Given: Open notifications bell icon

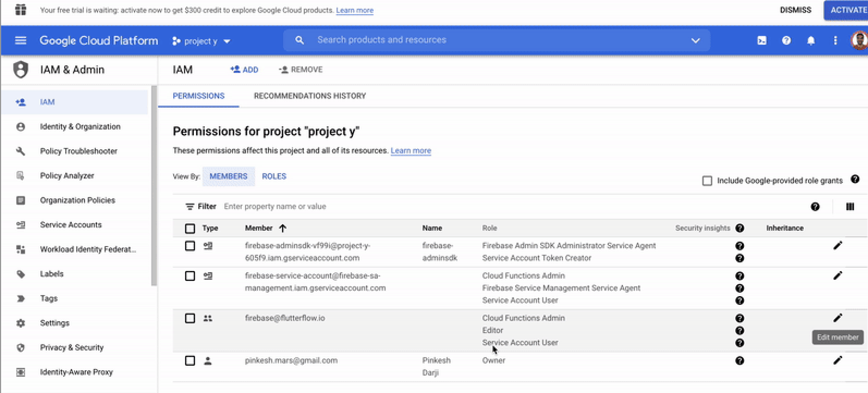Looking at the screenshot, I should (x=811, y=40).
